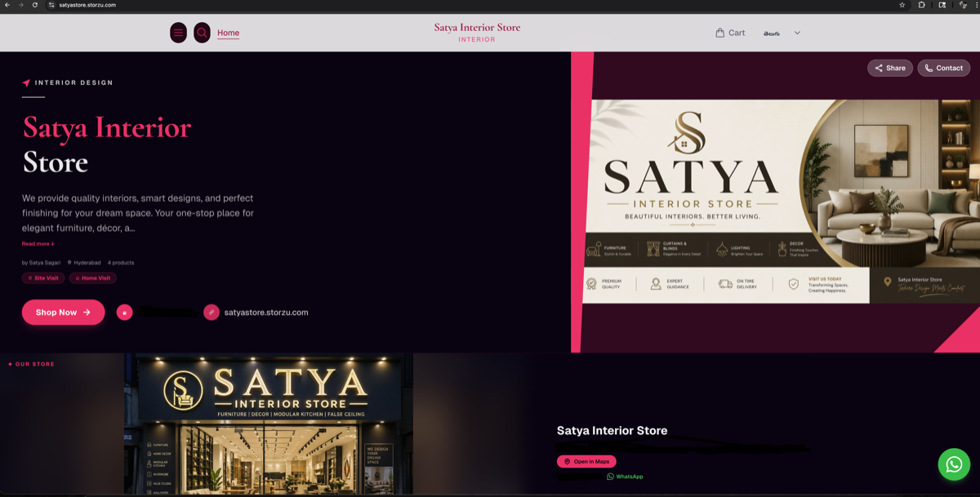Click the browser address bar URL
The width and height of the screenshot is (980, 497).
tap(87, 5)
